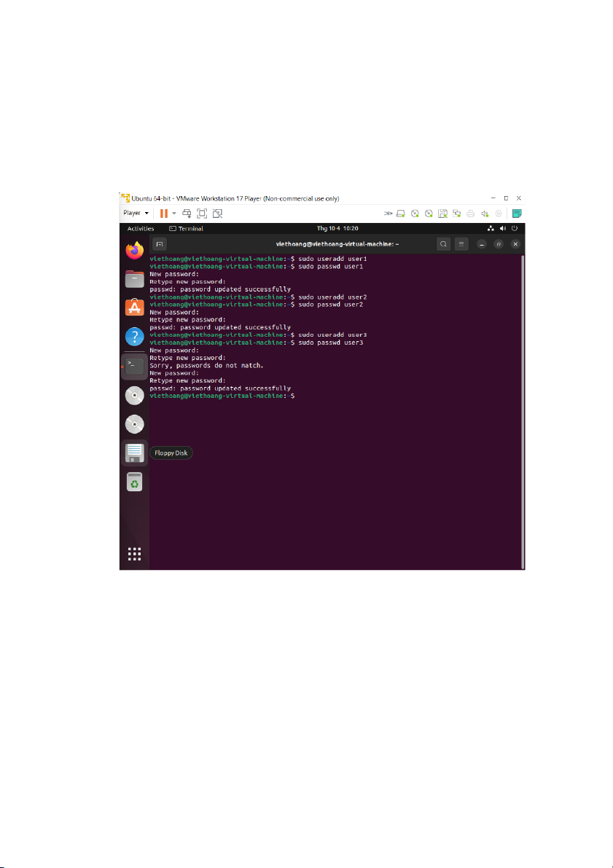Click the orange Pause VM button

[x=164, y=213]
